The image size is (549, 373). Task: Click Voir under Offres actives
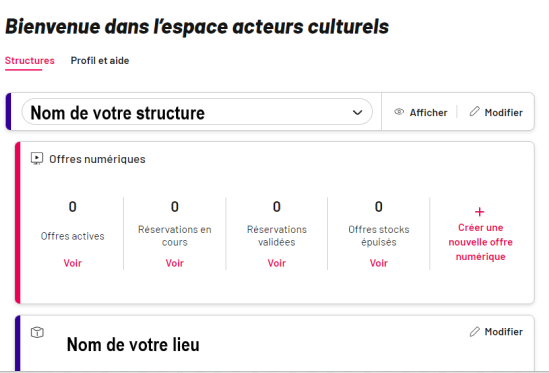pos(72,263)
